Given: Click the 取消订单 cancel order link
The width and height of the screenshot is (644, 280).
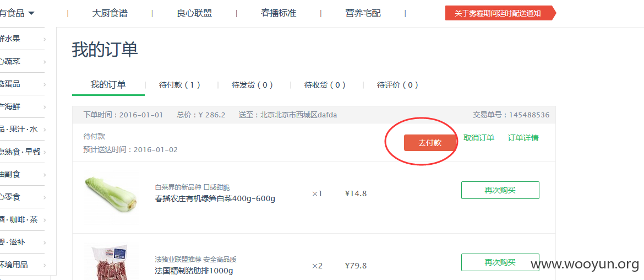Looking at the screenshot, I should pos(478,138).
